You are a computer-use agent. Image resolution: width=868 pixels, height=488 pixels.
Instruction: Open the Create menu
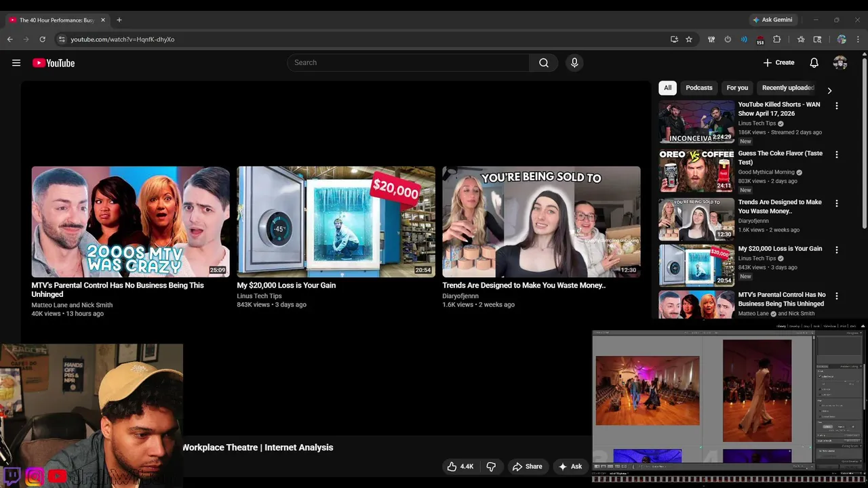coord(778,63)
